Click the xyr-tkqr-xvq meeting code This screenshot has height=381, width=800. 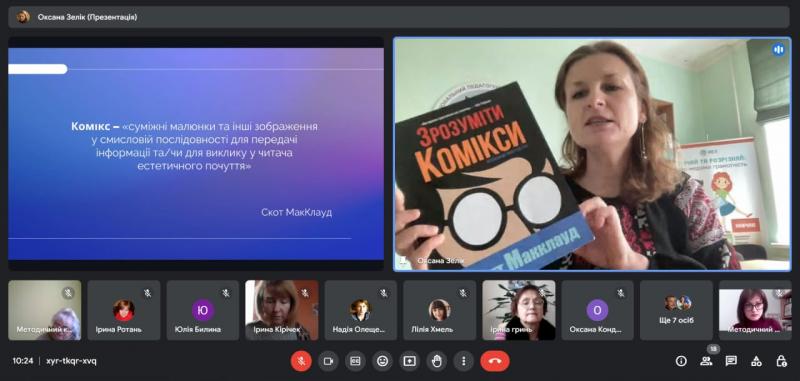(71, 361)
